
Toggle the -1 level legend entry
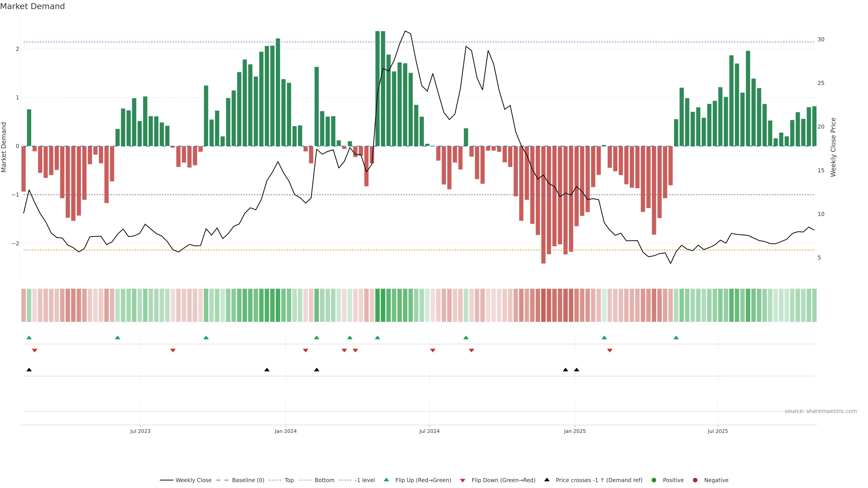[x=365, y=480]
